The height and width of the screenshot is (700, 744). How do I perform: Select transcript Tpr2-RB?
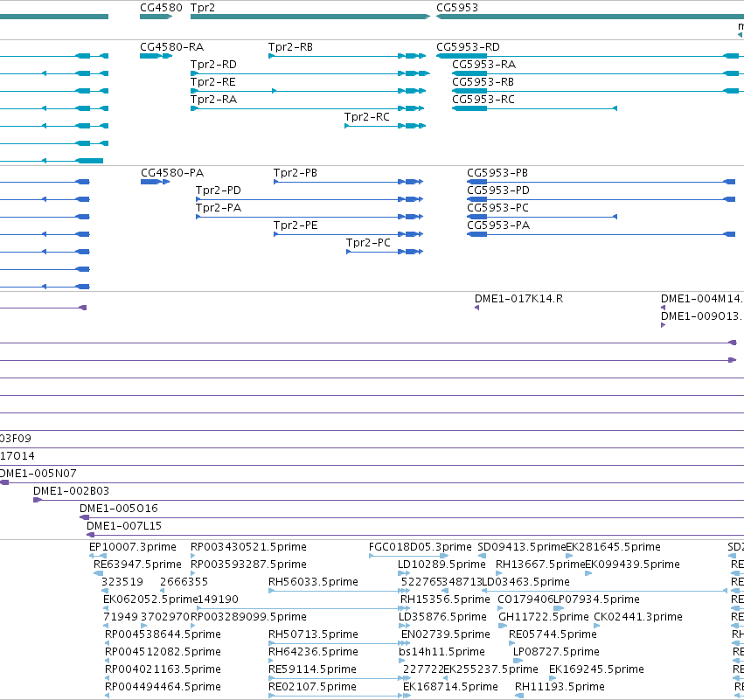pos(290,47)
